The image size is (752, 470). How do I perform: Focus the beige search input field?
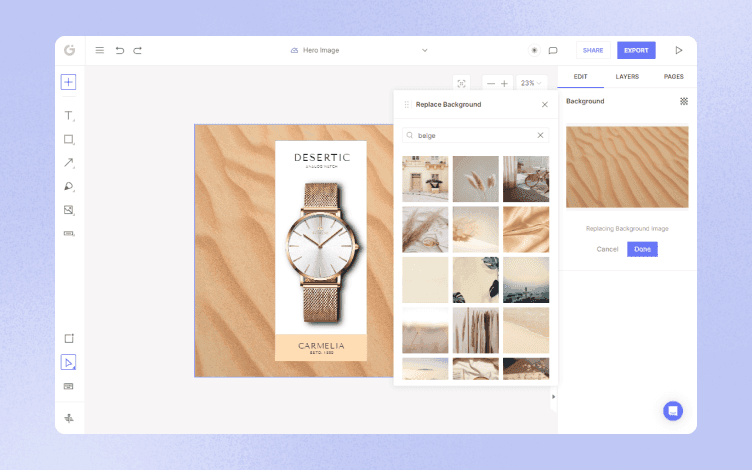pos(475,135)
